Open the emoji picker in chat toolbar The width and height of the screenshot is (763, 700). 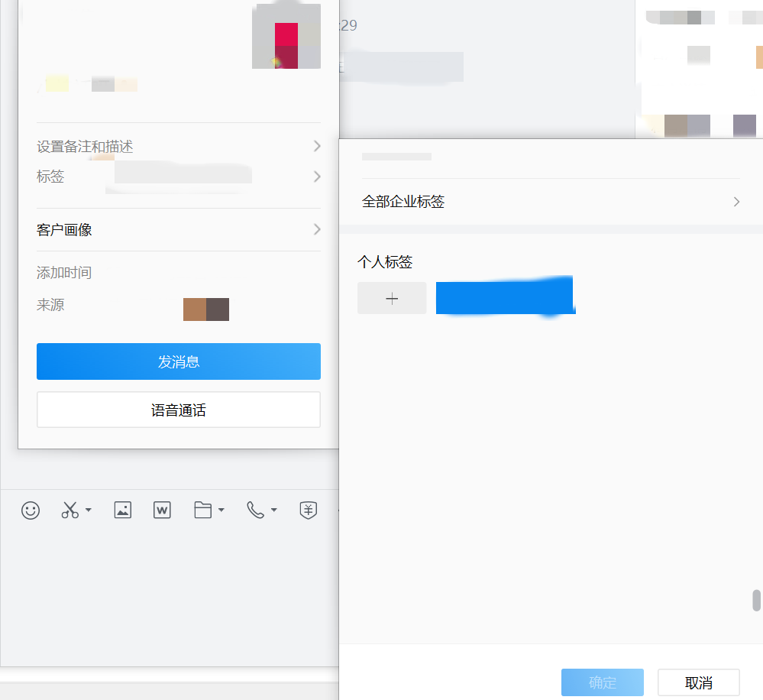click(x=31, y=510)
